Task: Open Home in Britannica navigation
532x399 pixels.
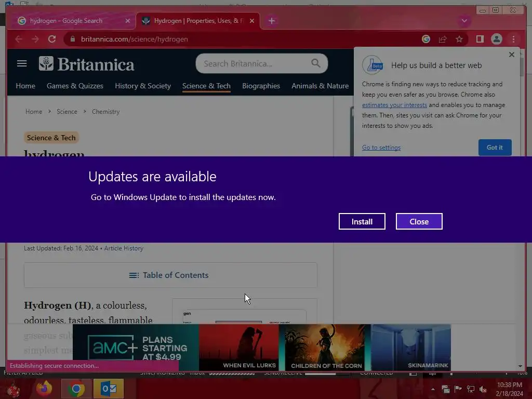Action: [25, 86]
